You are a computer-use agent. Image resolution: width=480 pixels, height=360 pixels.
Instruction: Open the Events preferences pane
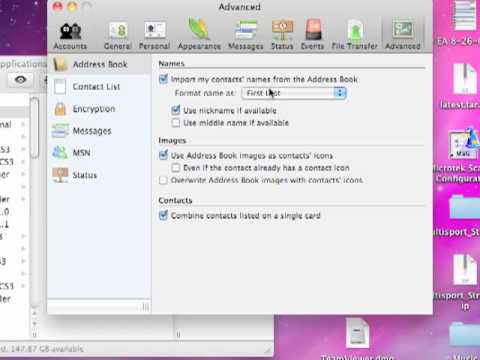pyautogui.click(x=312, y=36)
